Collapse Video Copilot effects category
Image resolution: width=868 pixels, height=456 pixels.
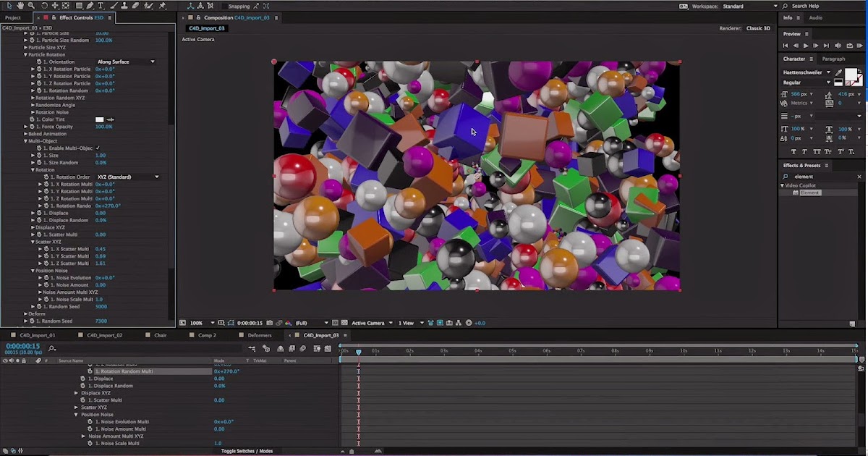coord(782,185)
